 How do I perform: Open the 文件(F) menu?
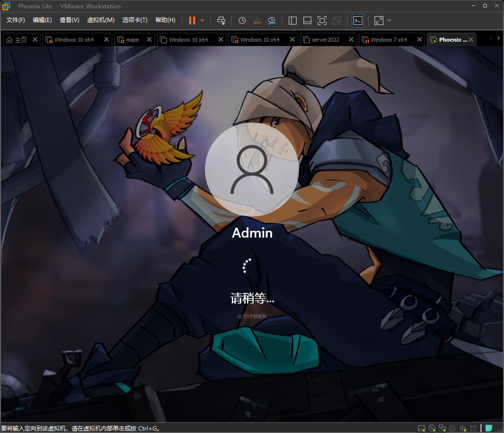15,20
